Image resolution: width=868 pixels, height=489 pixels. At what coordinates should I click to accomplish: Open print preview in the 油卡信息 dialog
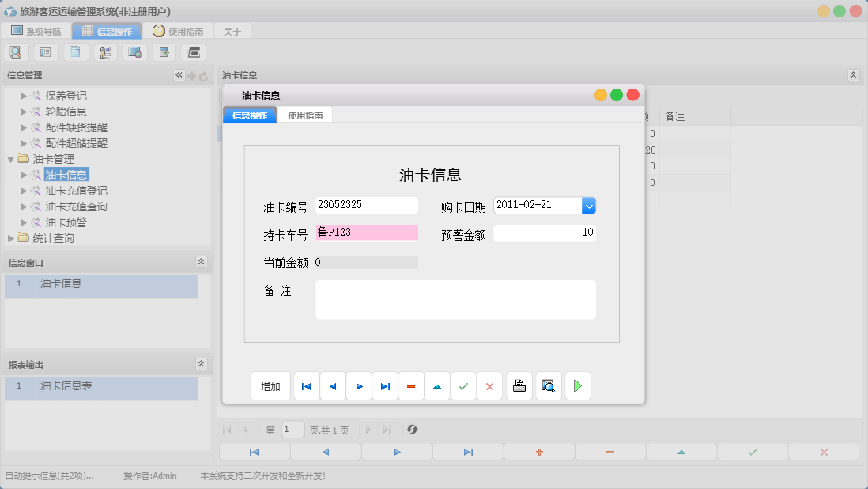548,385
